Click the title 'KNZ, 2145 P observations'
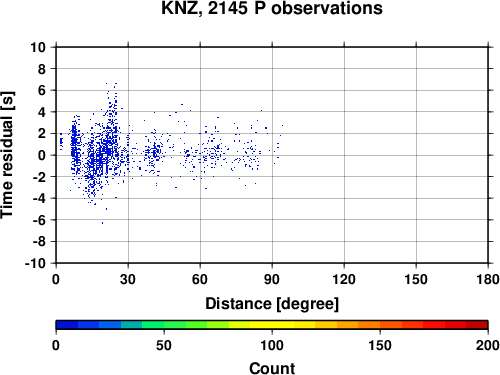Screen dimensions: 500x375 [272, 8]
